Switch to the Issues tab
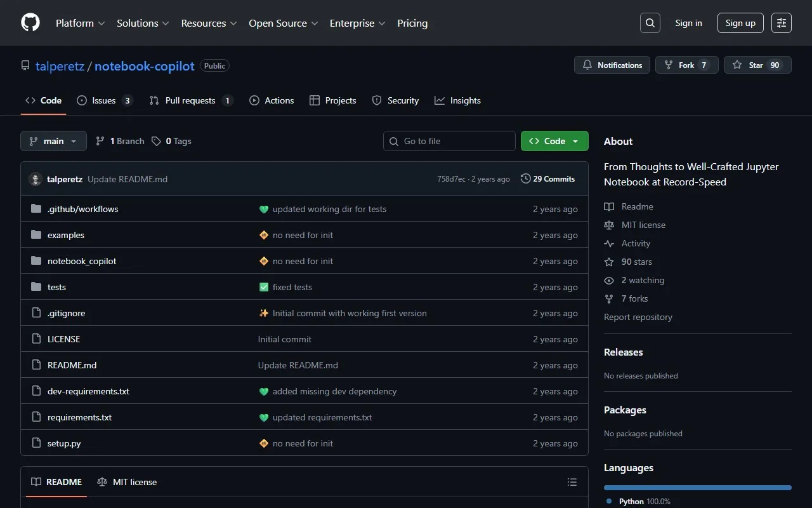 tap(104, 100)
